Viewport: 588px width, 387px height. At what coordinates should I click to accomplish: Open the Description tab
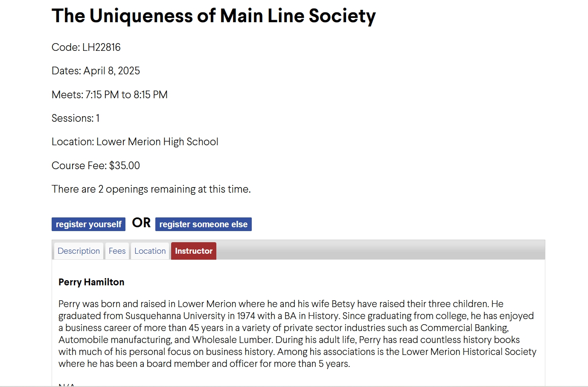pos(79,251)
